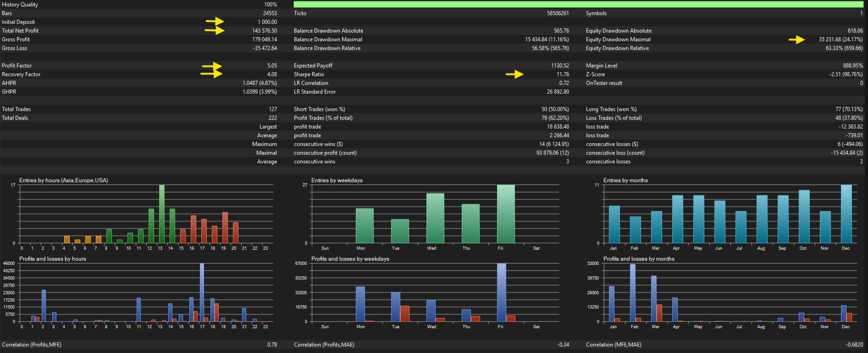Click the yellow arrow next to Total Net Profit
Image resolution: width=868 pixels, height=353 pixels.
click(x=215, y=30)
